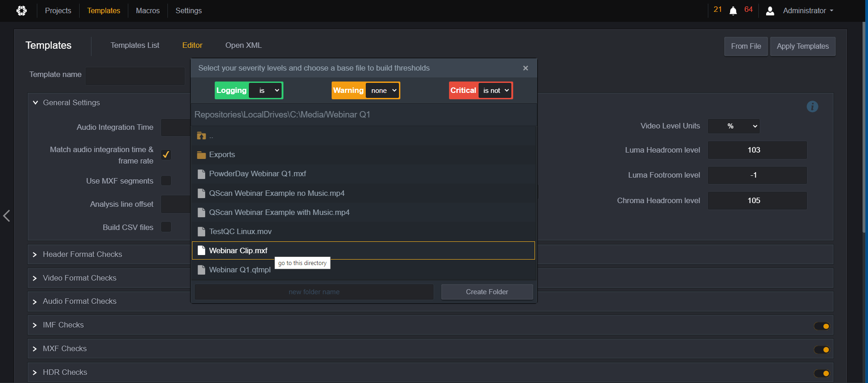This screenshot has width=868, height=383.
Task: Click the Luma Headroom level field
Action: 757,150
